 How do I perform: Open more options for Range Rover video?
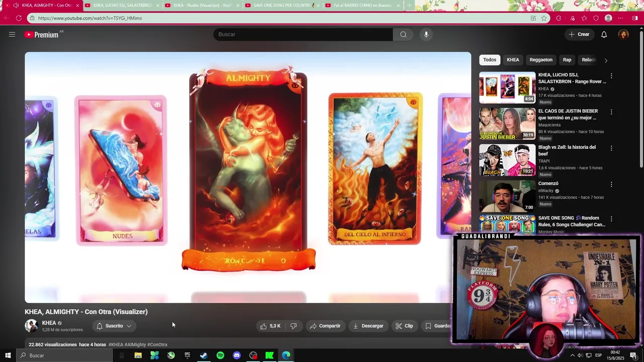[611, 76]
